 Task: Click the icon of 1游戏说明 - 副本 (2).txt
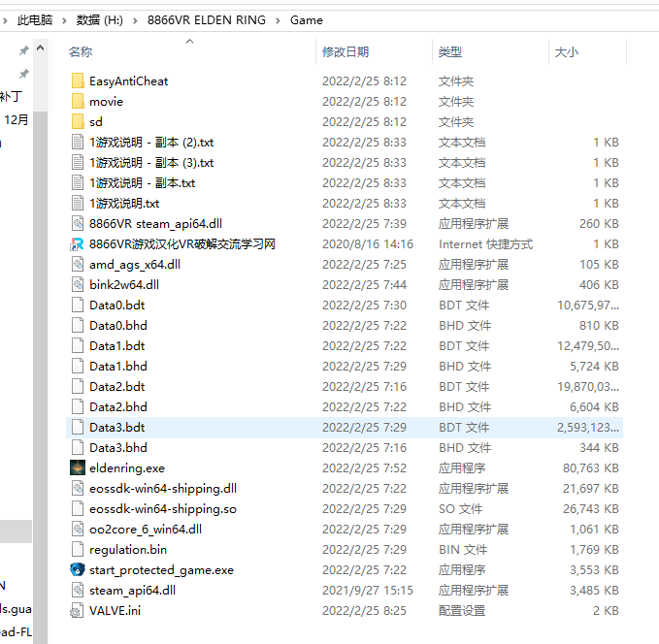click(x=78, y=142)
